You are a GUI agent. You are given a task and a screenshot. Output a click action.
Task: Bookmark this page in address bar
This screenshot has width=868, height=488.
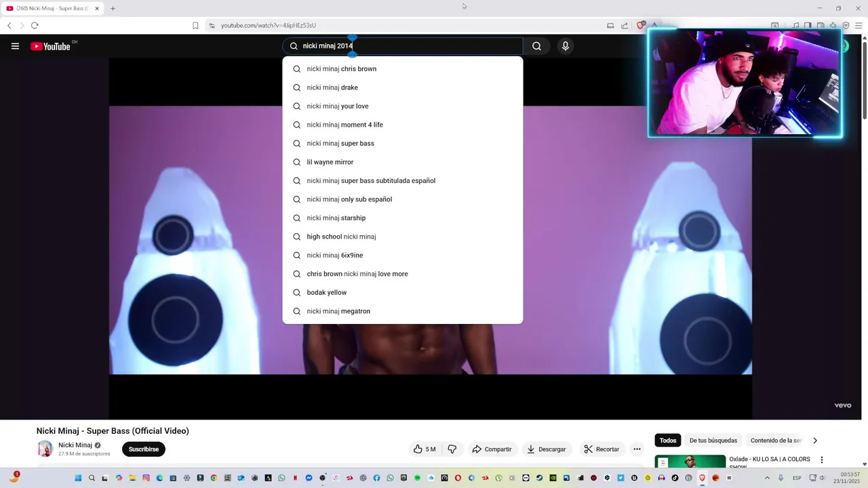coord(195,26)
